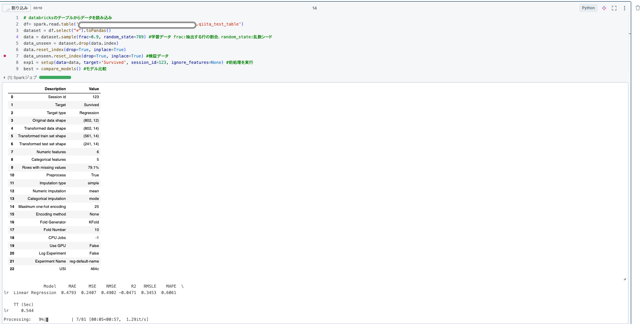
Task: Click the '464c' USI value cell
Action: coord(95,269)
